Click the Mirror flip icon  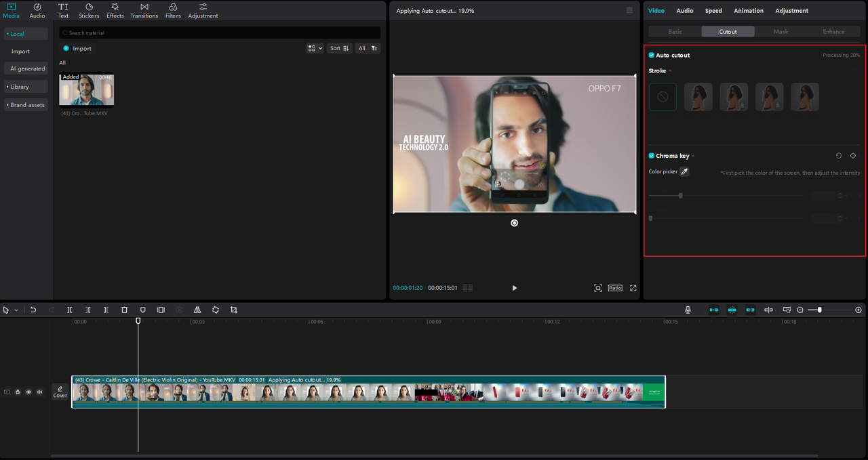pyautogui.click(x=197, y=310)
